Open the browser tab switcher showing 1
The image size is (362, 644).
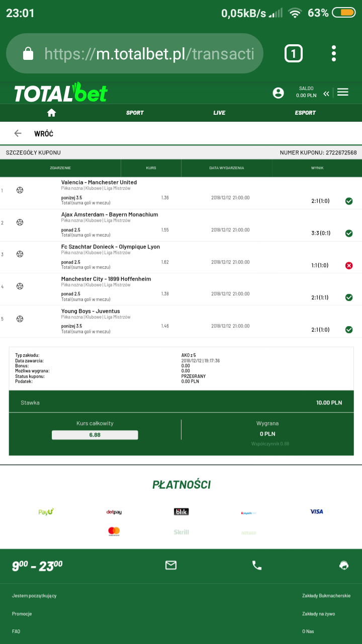[x=294, y=53]
